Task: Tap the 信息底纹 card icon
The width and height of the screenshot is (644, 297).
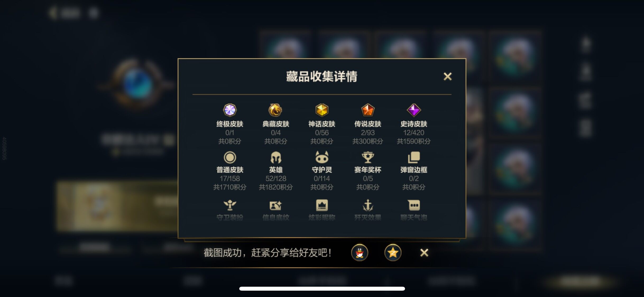Action: (276, 205)
